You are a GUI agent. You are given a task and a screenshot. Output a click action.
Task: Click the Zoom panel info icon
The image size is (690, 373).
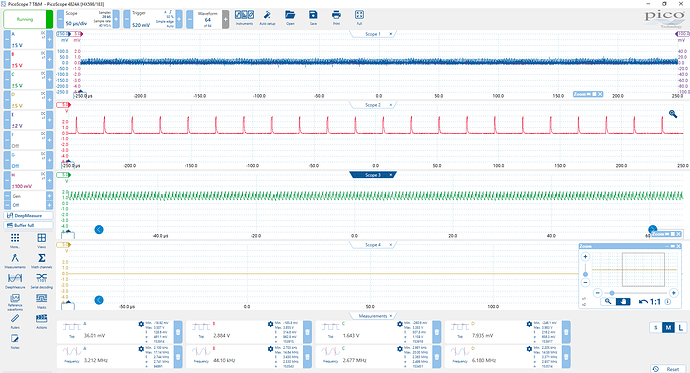coord(668,302)
